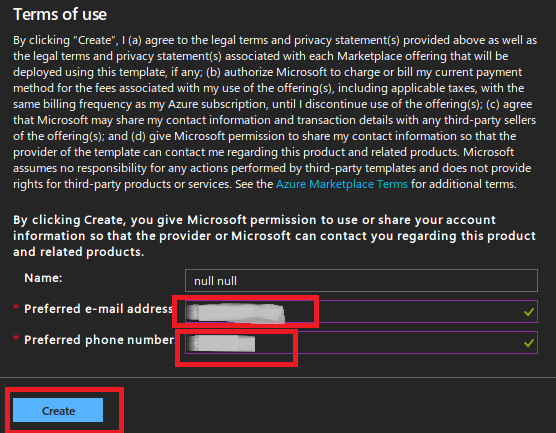Click the Terms of use heading
The image size is (556, 433).
coord(60,15)
